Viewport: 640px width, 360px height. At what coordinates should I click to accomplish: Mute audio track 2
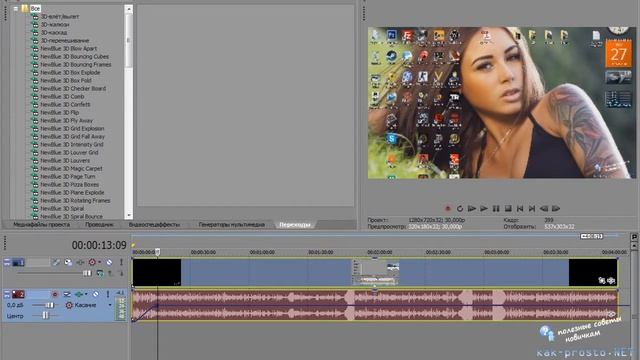[96, 294]
